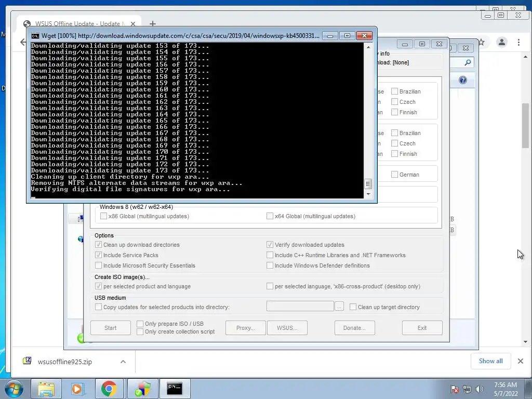Toggle Include Service Packs
Image resolution: width=532 pixels, height=399 pixels.
click(x=98, y=255)
